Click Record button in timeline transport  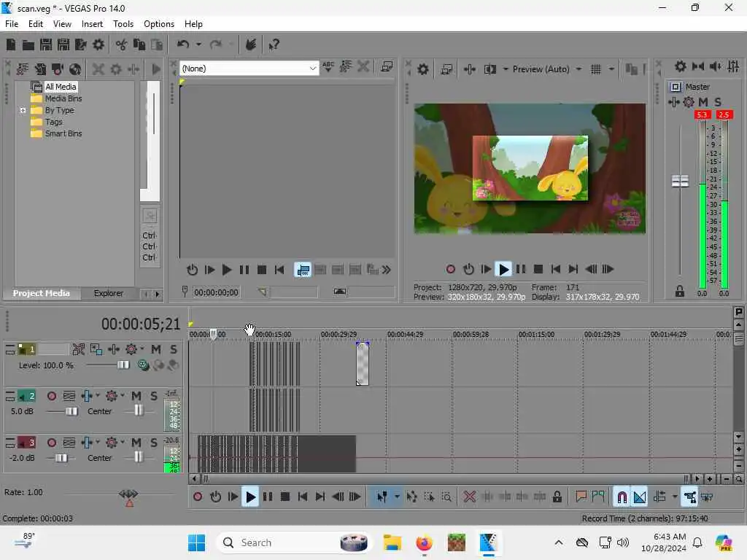(198, 497)
